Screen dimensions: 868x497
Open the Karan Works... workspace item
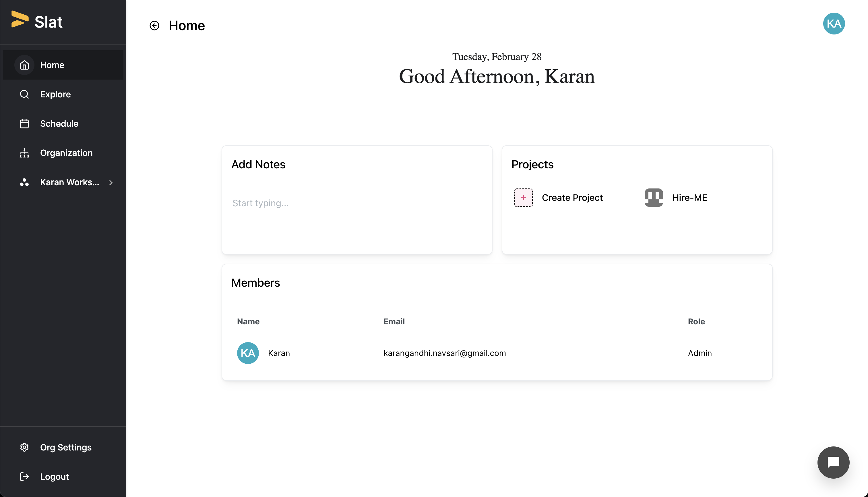[63, 182]
